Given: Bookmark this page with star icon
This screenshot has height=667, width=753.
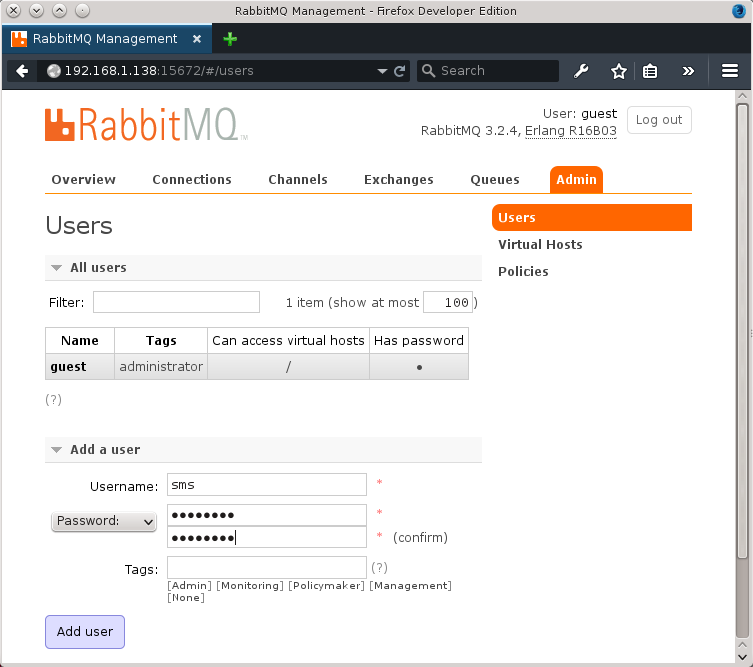Looking at the screenshot, I should coord(619,71).
